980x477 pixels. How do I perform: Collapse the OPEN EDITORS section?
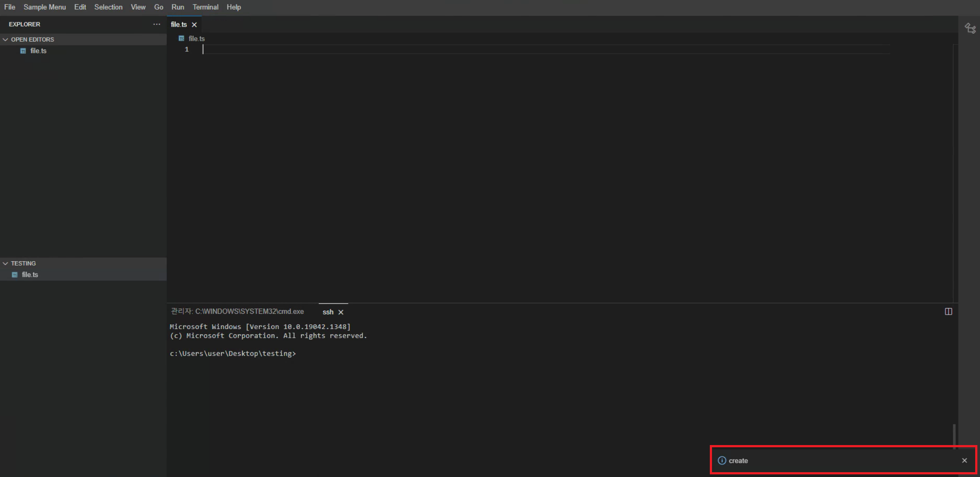pos(5,39)
